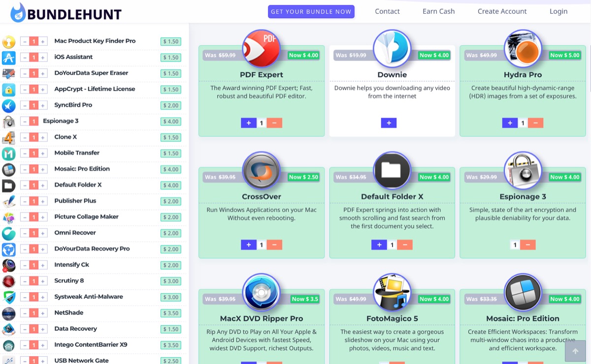Viewport: 591px width, 364px height.
Task: Decrease Mac Product Key Finder Pro quantity
Action: [25, 42]
